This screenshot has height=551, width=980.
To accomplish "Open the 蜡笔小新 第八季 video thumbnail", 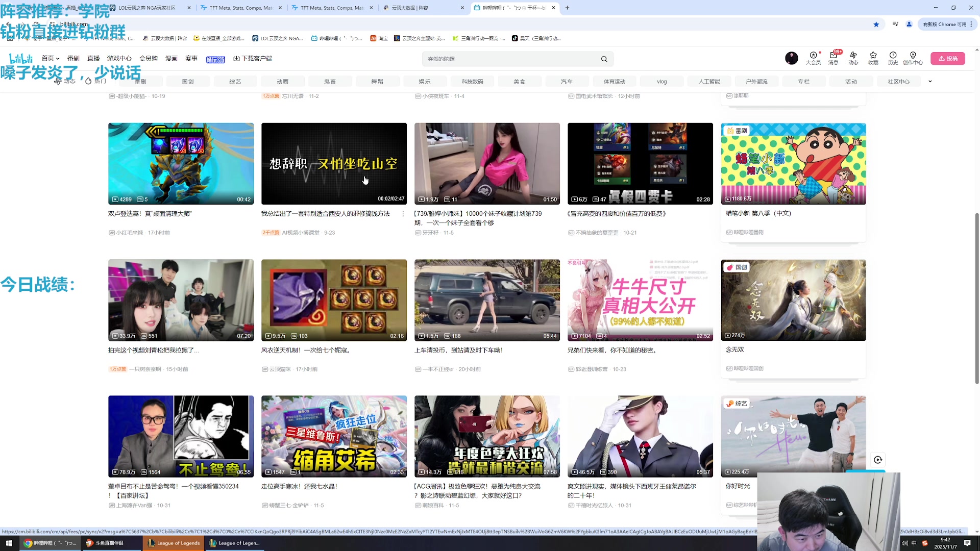I will tap(793, 164).
